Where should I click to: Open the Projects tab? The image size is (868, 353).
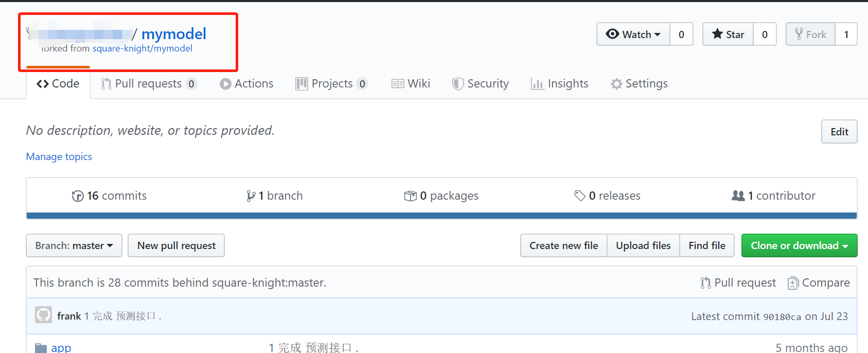[x=332, y=83]
